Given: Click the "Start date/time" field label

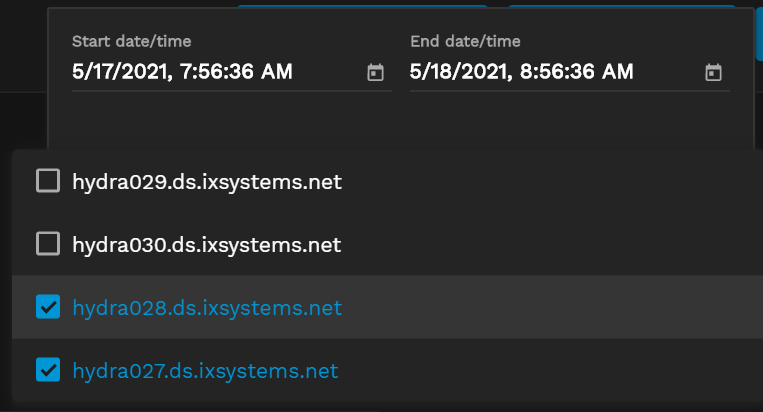Looking at the screenshot, I should pos(131,42).
